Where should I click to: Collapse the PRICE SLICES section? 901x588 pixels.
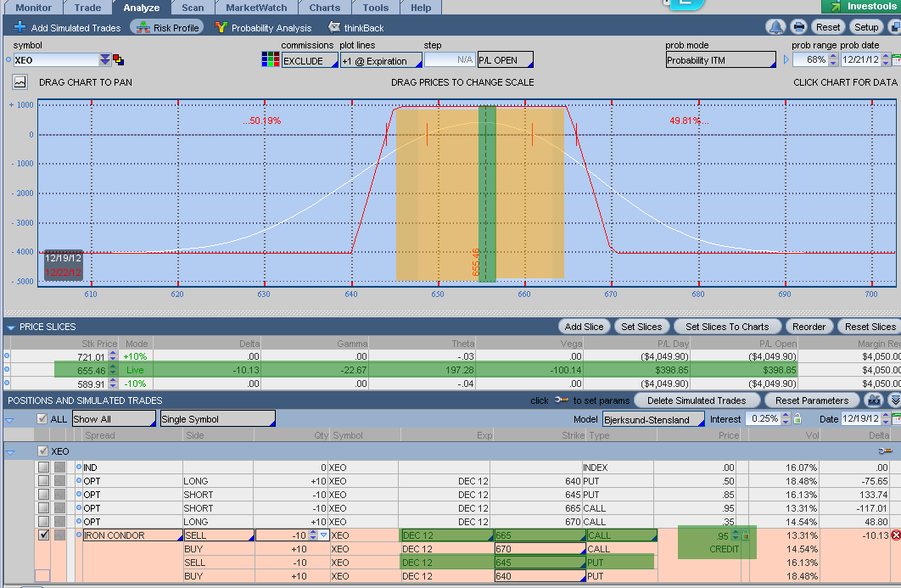click(10, 327)
